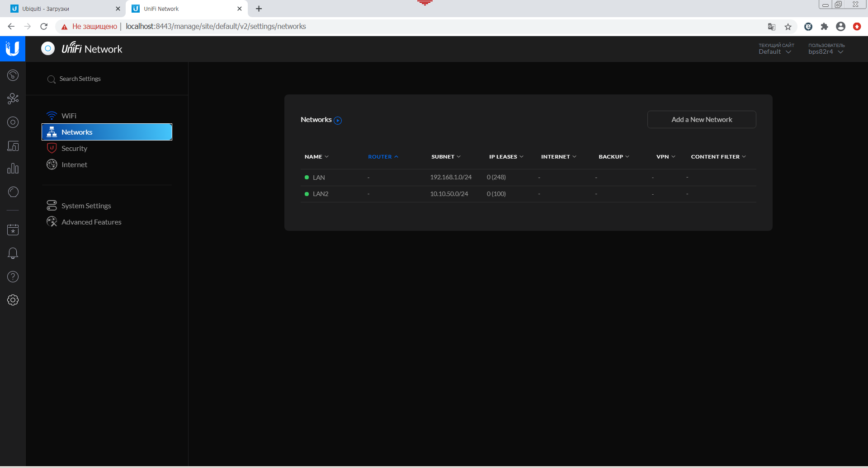Screen dimensions: 868x468
Task: Open WiFi settings section
Action: (107, 116)
